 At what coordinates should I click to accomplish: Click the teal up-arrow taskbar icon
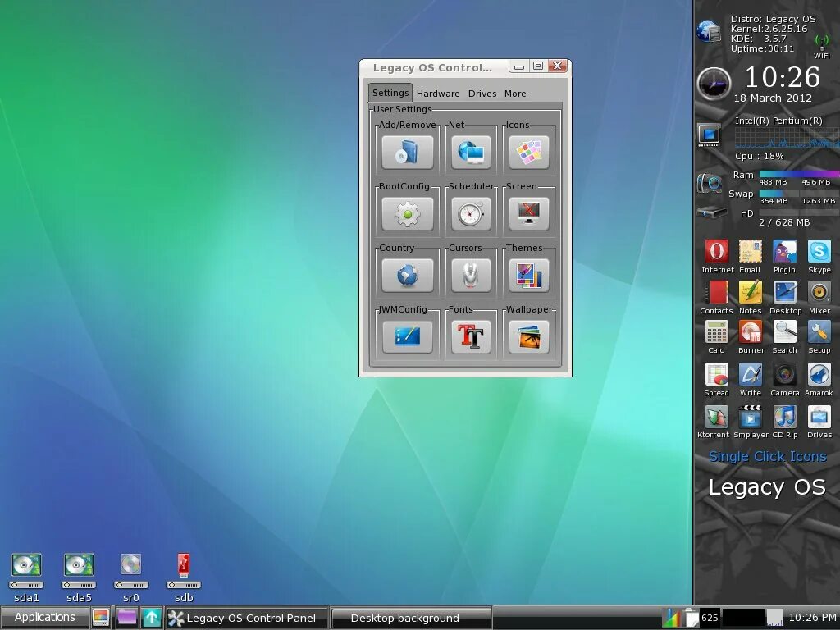pos(152,618)
